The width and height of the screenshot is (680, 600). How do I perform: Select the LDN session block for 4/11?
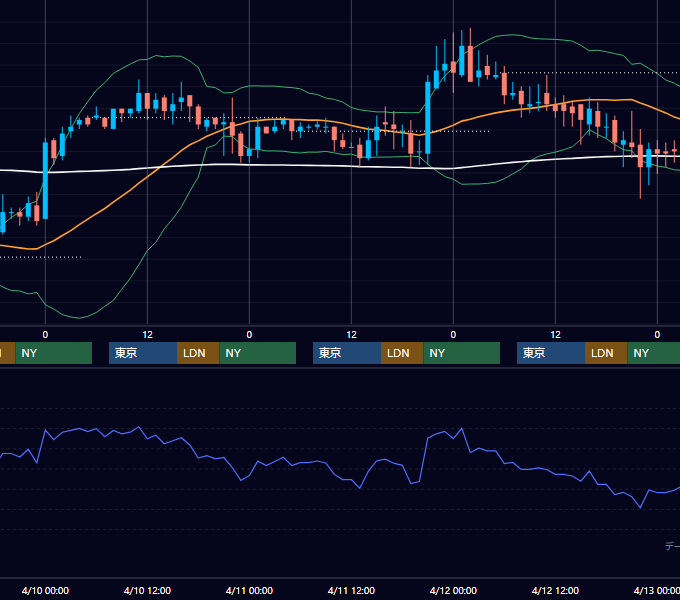(402, 353)
